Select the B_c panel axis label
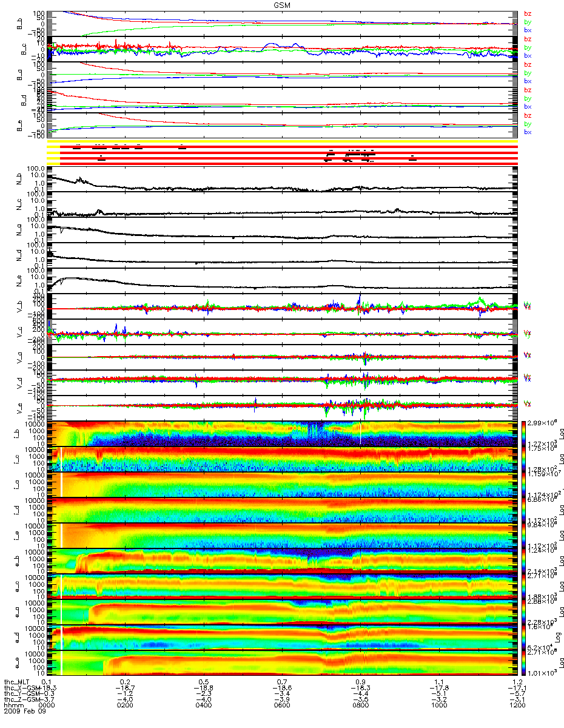 [x=24, y=49]
